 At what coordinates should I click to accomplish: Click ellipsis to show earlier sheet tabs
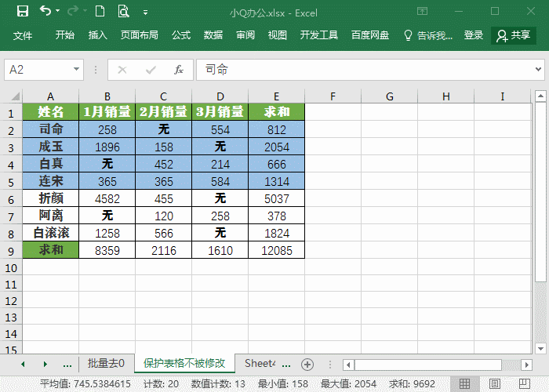[67, 365]
